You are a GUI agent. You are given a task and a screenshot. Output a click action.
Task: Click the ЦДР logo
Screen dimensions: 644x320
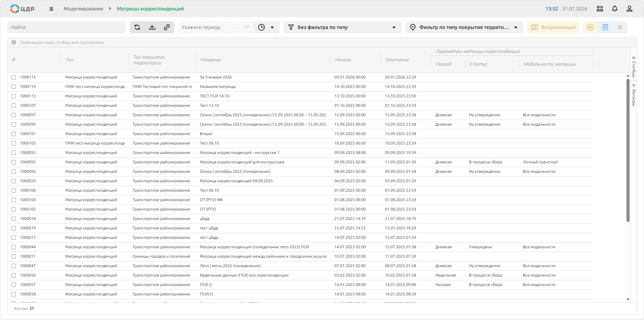[22, 9]
